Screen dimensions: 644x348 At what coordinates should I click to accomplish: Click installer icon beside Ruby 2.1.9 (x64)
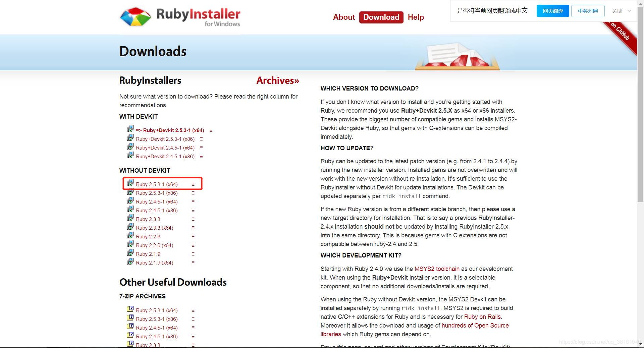(x=130, y=262)
